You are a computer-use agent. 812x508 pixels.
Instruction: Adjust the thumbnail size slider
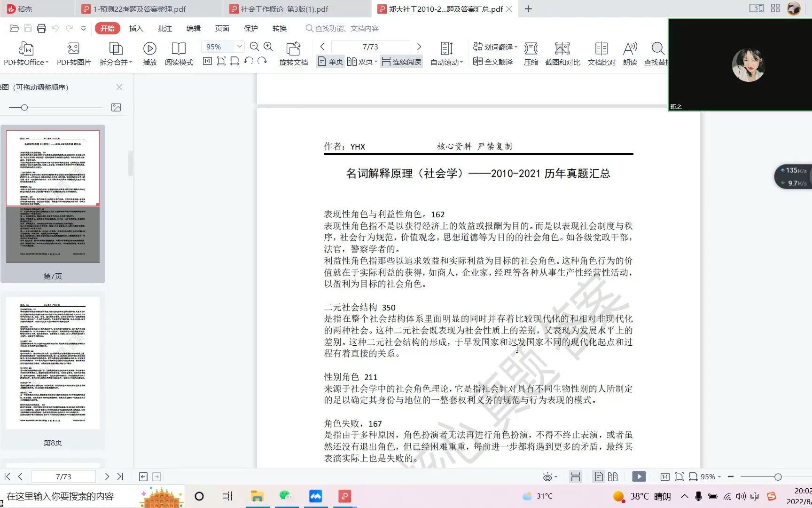click(24, 107)
